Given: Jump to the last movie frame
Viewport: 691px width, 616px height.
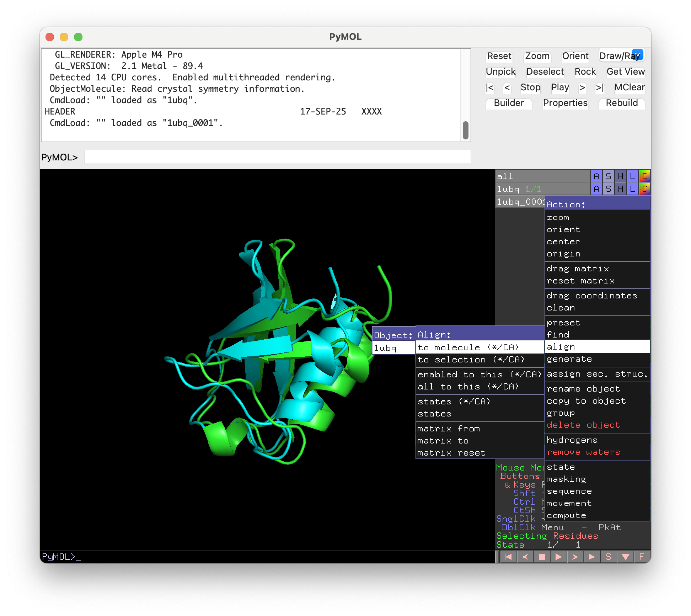Looking at the screenshot, I should (592, 557).
